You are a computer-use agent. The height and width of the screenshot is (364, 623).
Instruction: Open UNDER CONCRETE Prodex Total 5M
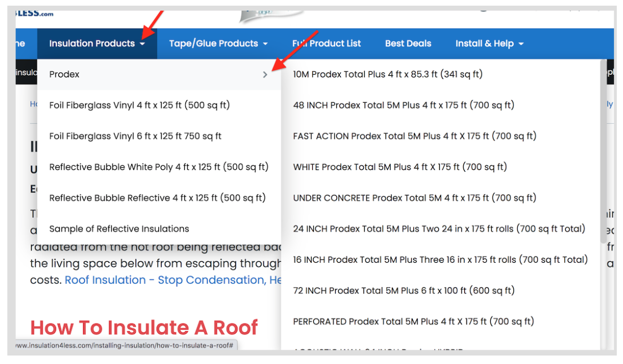point(415,198)
